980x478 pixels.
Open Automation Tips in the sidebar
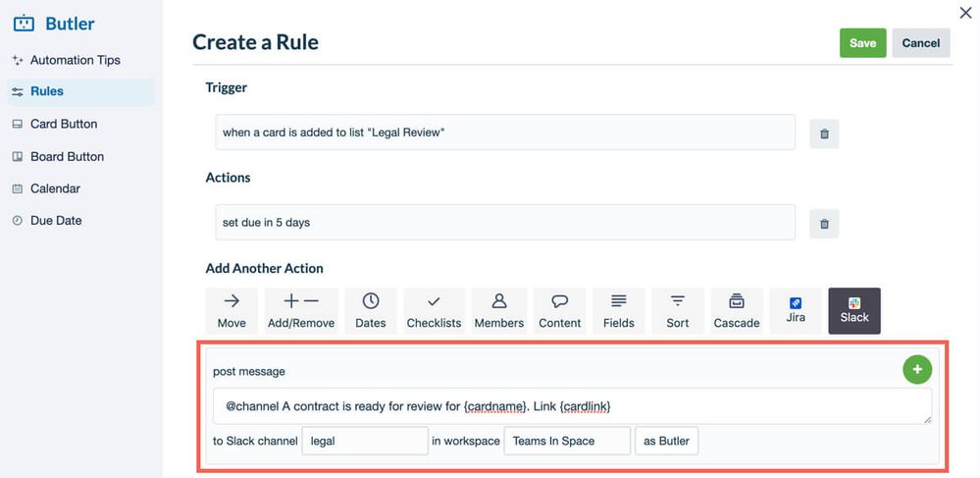[75, 60]
